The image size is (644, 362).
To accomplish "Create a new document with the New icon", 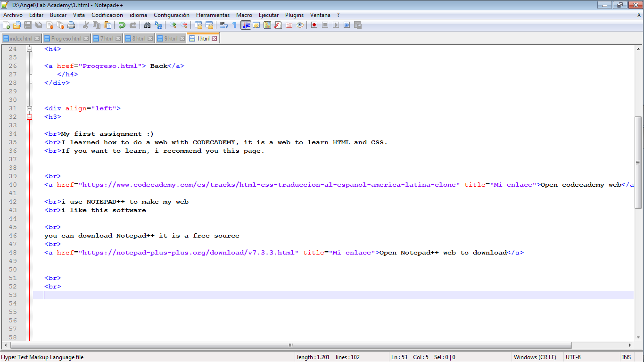I will (7, 25).
